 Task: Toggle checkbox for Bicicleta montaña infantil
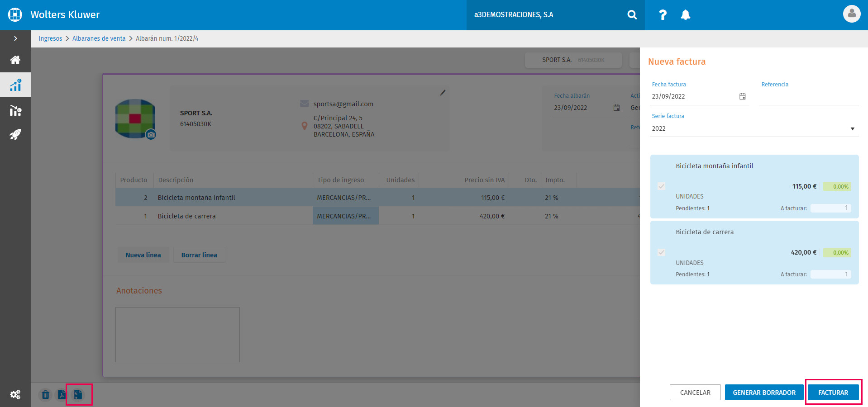662,186
